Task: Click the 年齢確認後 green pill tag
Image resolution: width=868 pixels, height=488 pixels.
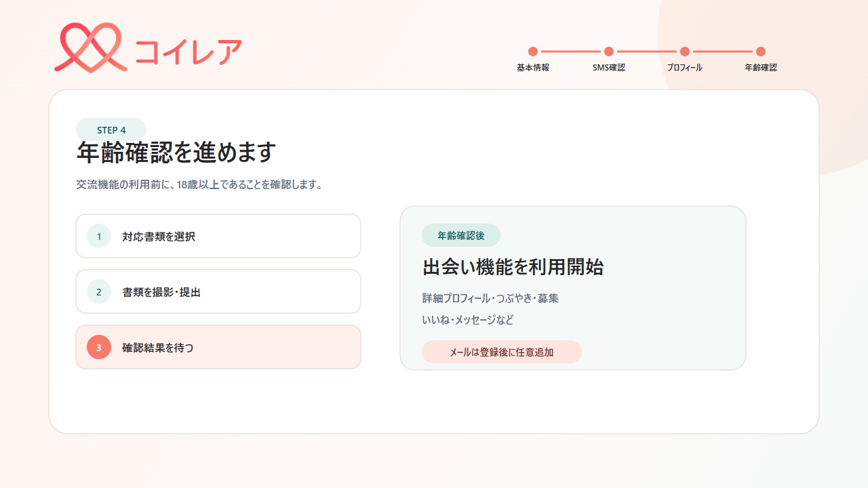Action: coord(461,235)
